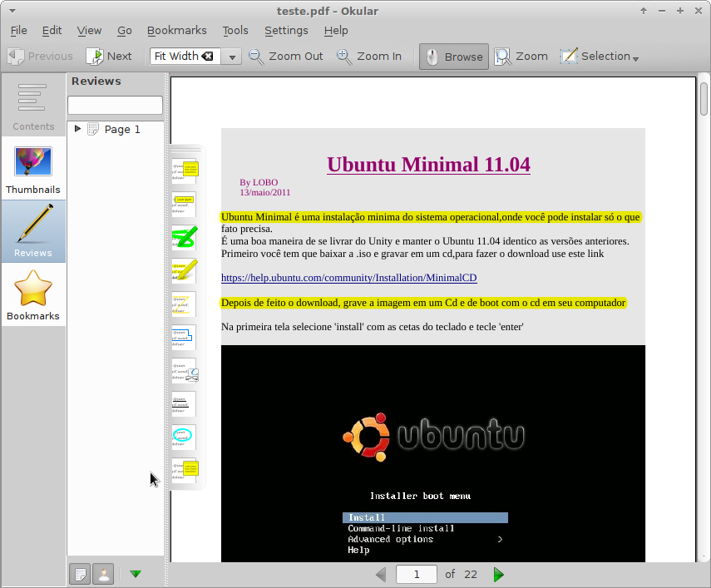Activate the Browse mouse tool
This screenshot has width=711, height=588.
[454, 57]
